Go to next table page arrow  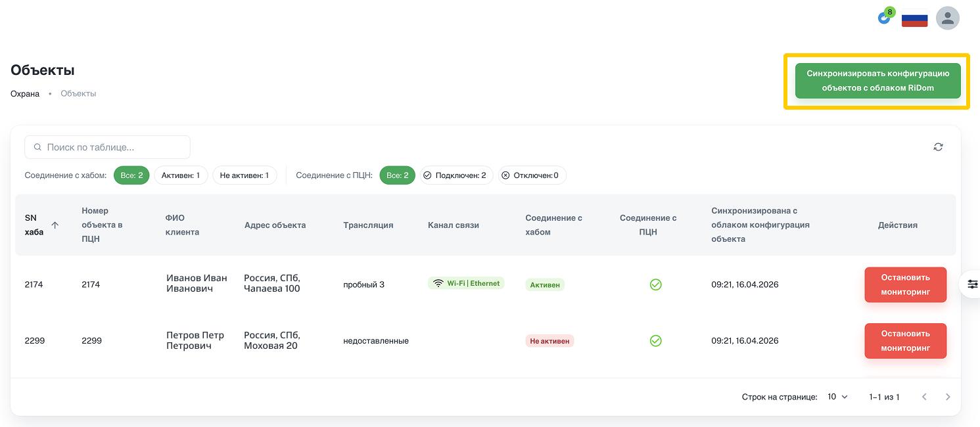click(948, 397)
